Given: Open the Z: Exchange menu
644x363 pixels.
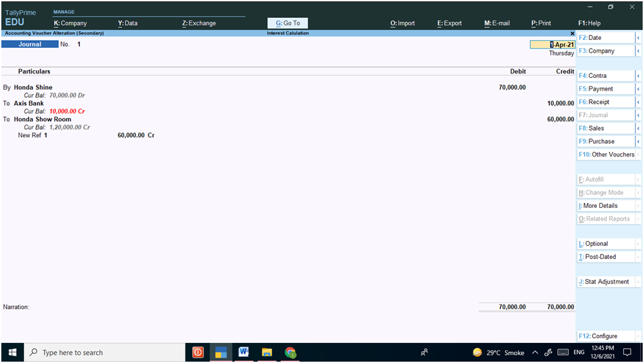Looking at the screenshot, I should tap(199, 23).
